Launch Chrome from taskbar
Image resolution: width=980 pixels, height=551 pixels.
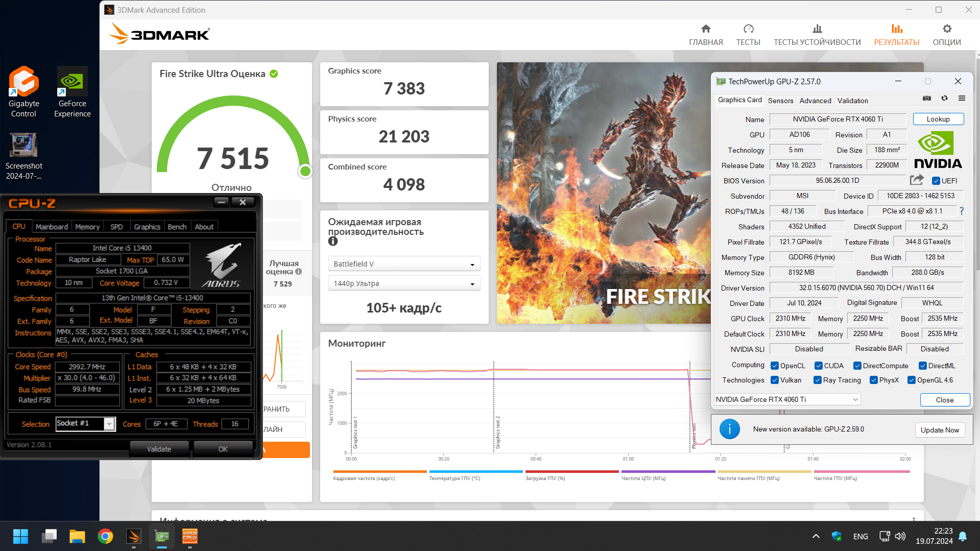[105, 536]
